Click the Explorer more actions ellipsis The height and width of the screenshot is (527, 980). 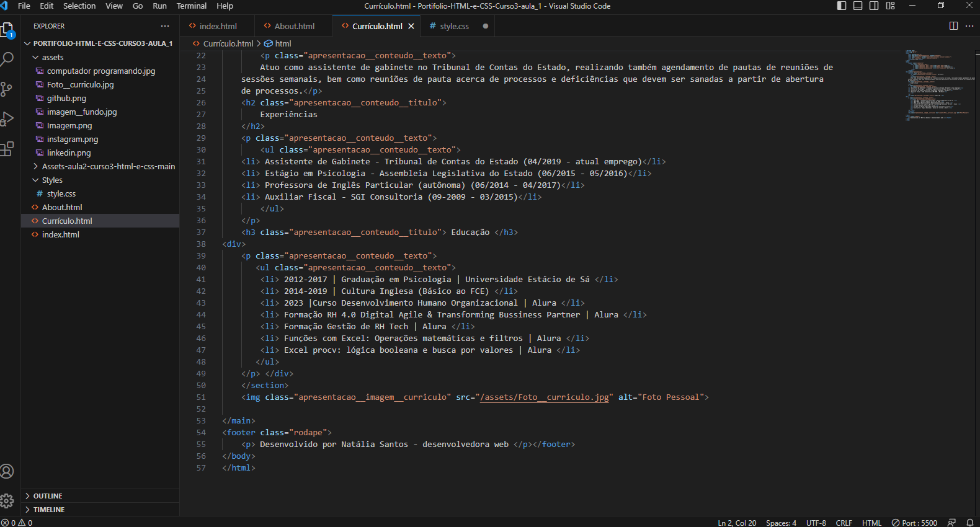(x=165, y=26)
